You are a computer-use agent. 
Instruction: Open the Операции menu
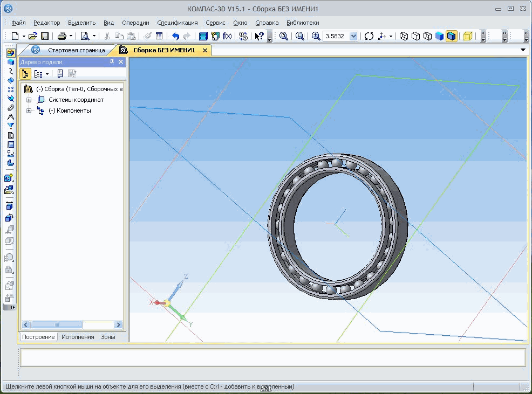click(x=135, y=23)
